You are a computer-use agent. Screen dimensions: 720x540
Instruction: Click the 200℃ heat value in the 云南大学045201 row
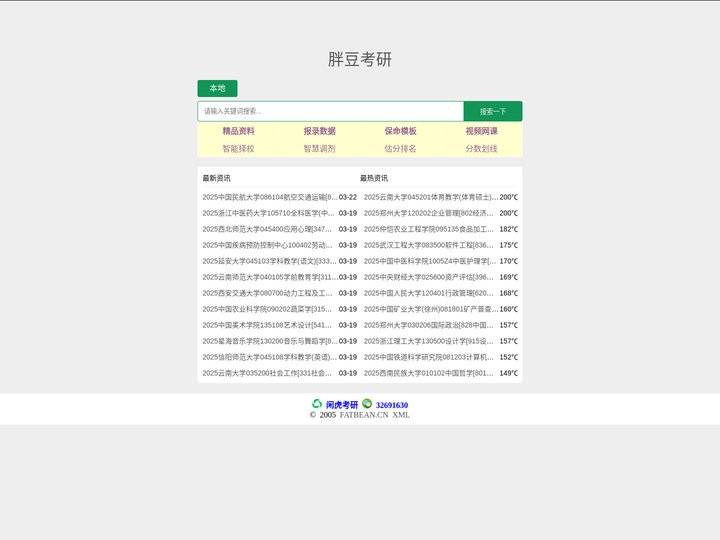(508, 197)
